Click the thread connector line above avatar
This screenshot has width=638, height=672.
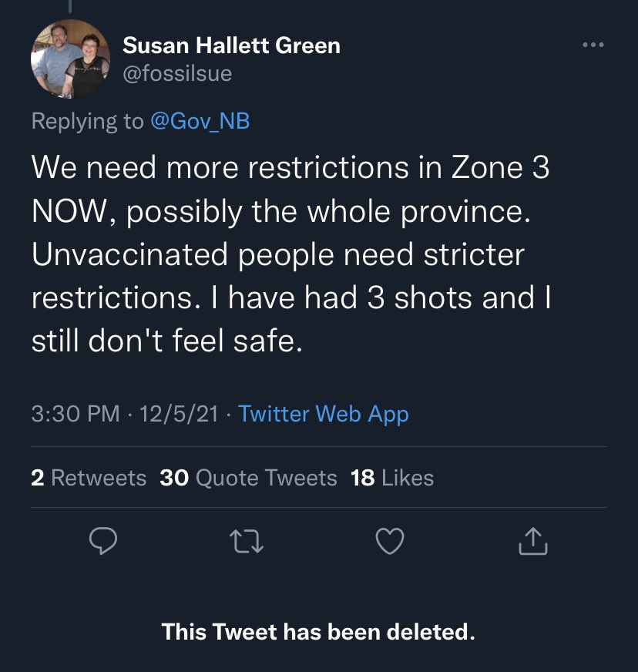point(70,6)
